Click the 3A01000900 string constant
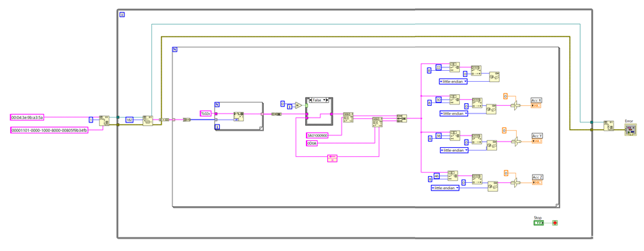644x251 pixels. (318, 135)
